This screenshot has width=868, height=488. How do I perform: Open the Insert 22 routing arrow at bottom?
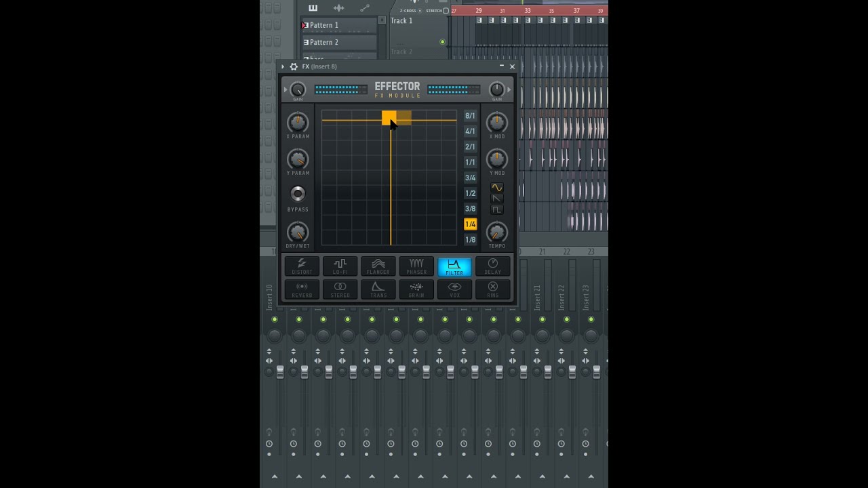(567, 476)
